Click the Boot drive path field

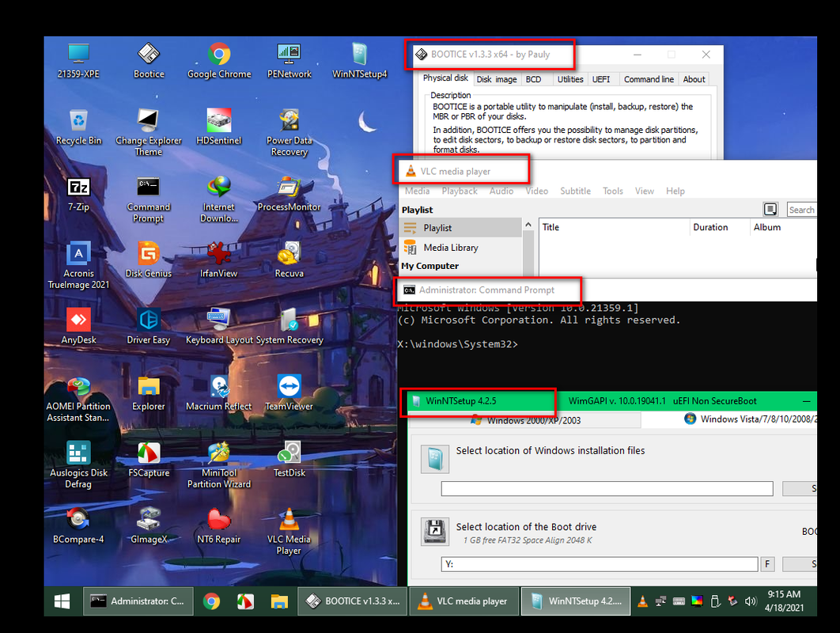pyautogui.click(x=600, y=564)
